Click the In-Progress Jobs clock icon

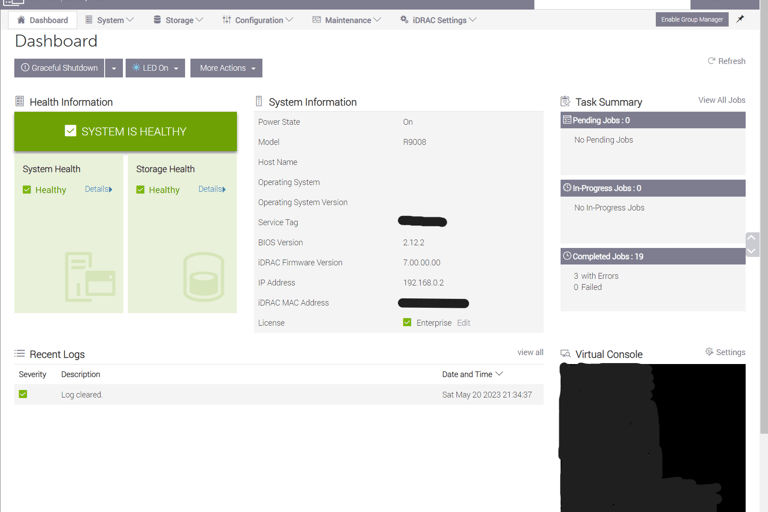[x=567, y=188]
